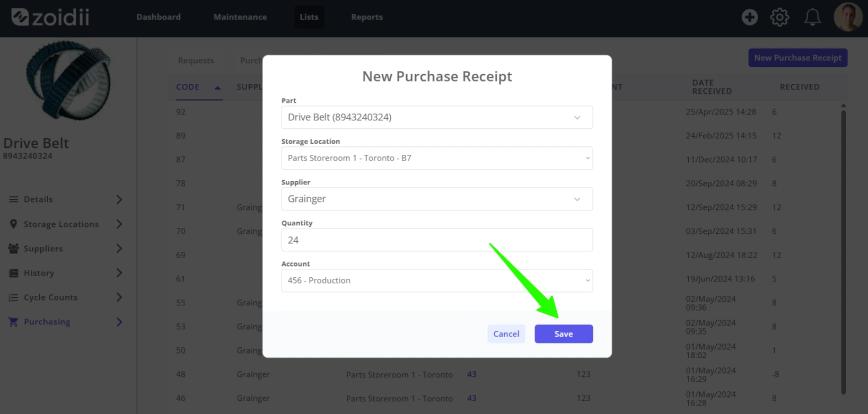Viewport: 868px width, 414px height.
Task: Open Reports in top navigation
Action: point(367,17)
